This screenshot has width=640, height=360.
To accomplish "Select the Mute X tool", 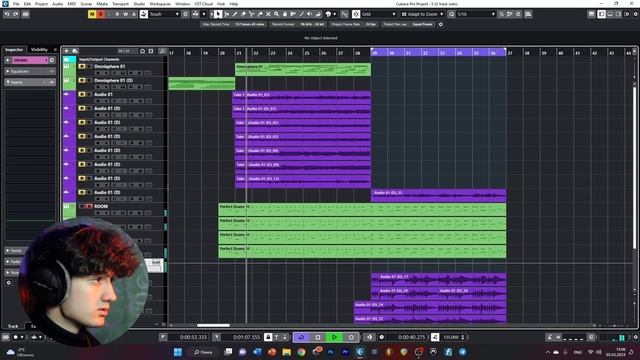I will tap(268, 14).
